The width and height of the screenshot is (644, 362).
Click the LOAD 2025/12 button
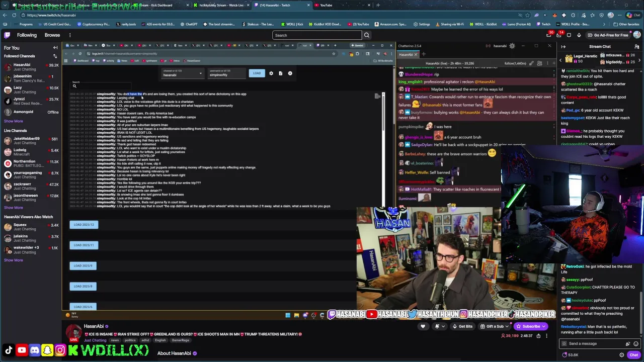click(84, 225)
